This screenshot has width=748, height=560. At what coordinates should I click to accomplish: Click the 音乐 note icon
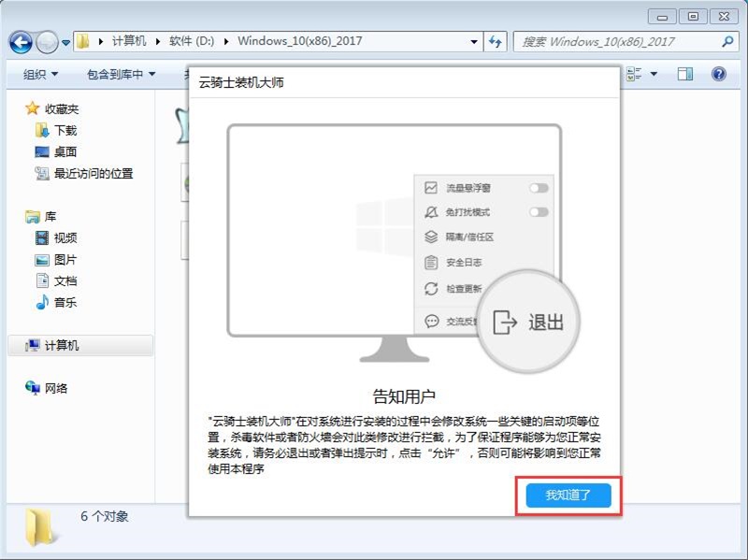pos(42,302)
